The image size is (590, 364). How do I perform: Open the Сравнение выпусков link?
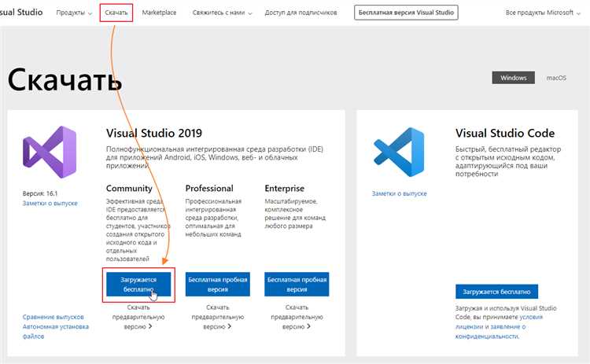(x=53, y=317)
